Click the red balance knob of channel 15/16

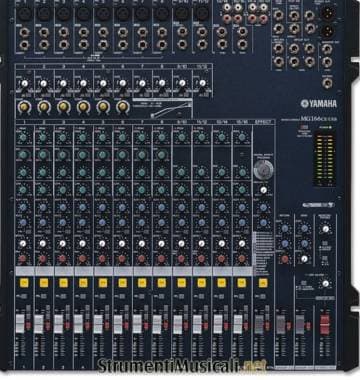(x=242, y=258)
